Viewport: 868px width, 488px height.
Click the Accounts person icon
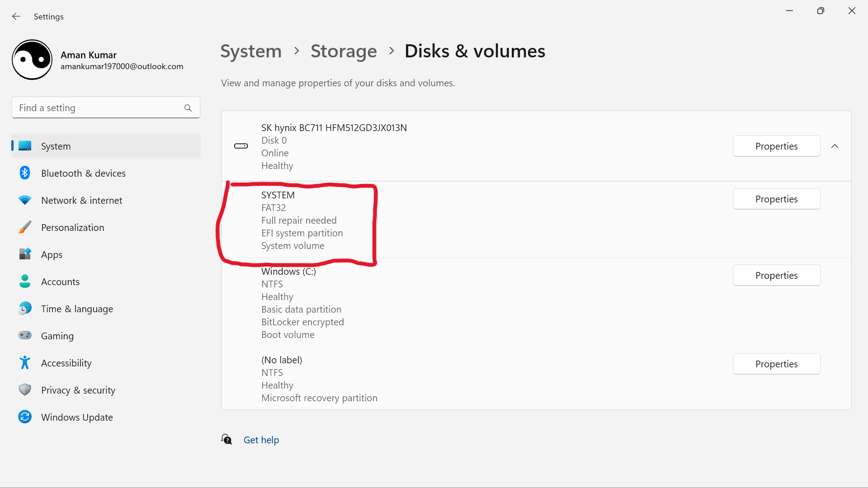pyautogui.click(x=25, y=282)
